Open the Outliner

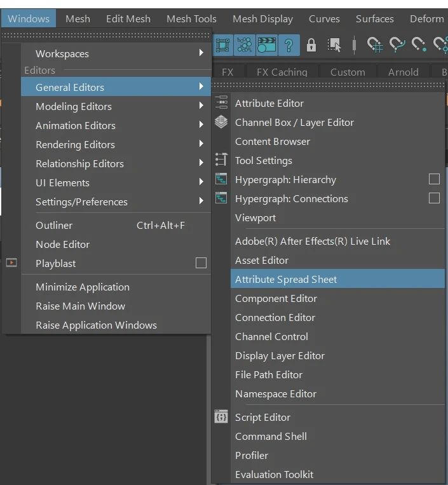pos(116,225)
